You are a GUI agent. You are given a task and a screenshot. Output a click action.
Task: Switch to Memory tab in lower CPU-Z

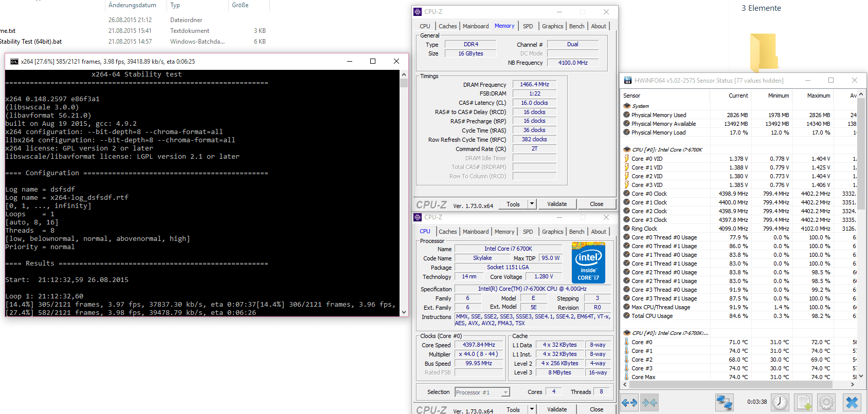tap(504, 232)
